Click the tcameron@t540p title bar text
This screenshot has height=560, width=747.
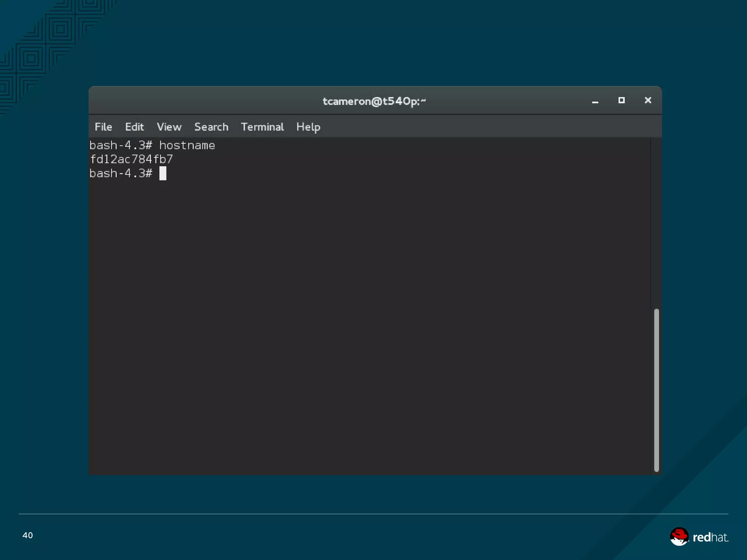[374, 101]
